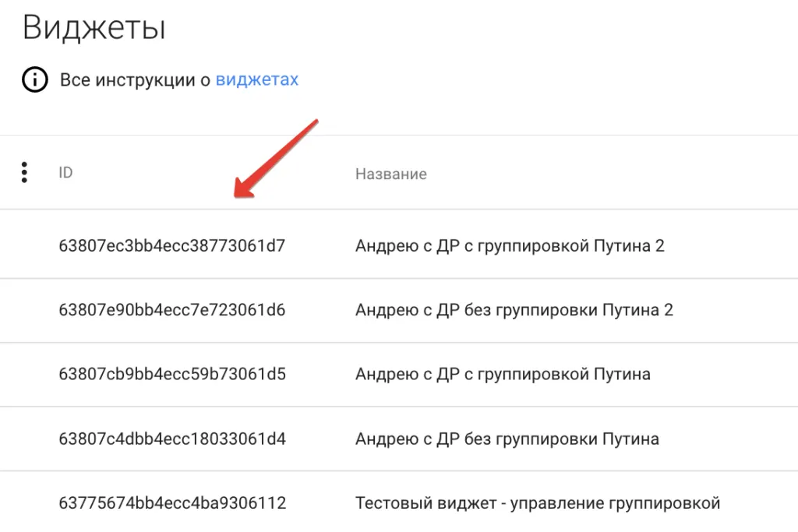Viewport: 798px width, 532px height.
Task: Open widget Андрею с ДР с группировкой Путина 2
Action: (x=510, y=245)
